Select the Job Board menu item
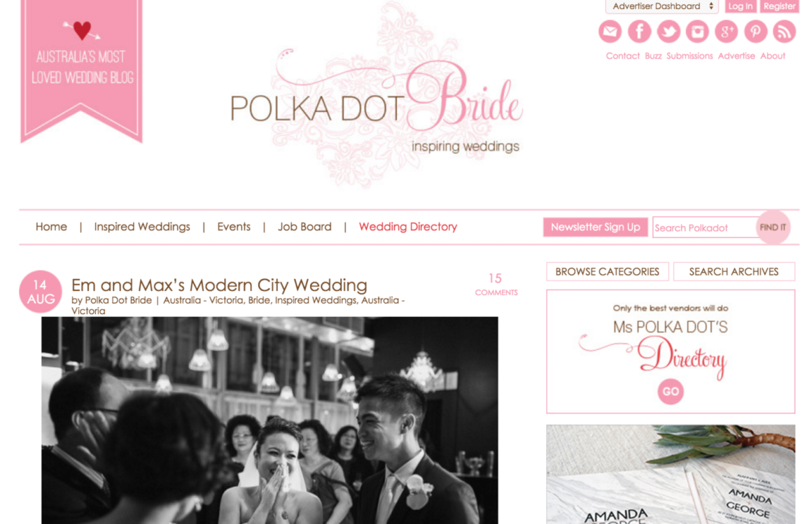 pyautogui.click(x=304, y=227)
